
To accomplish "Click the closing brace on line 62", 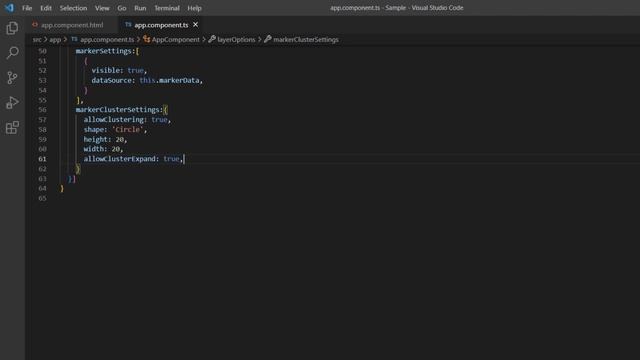I will [x=78, y=169].
